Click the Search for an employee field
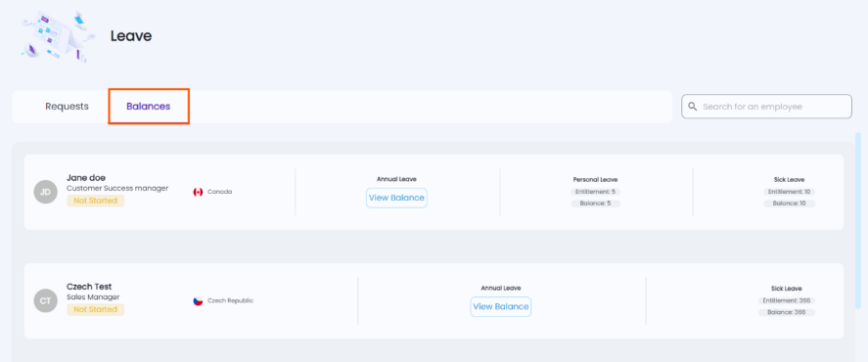Screen dimensions: 868x362 tap(766, 107)
